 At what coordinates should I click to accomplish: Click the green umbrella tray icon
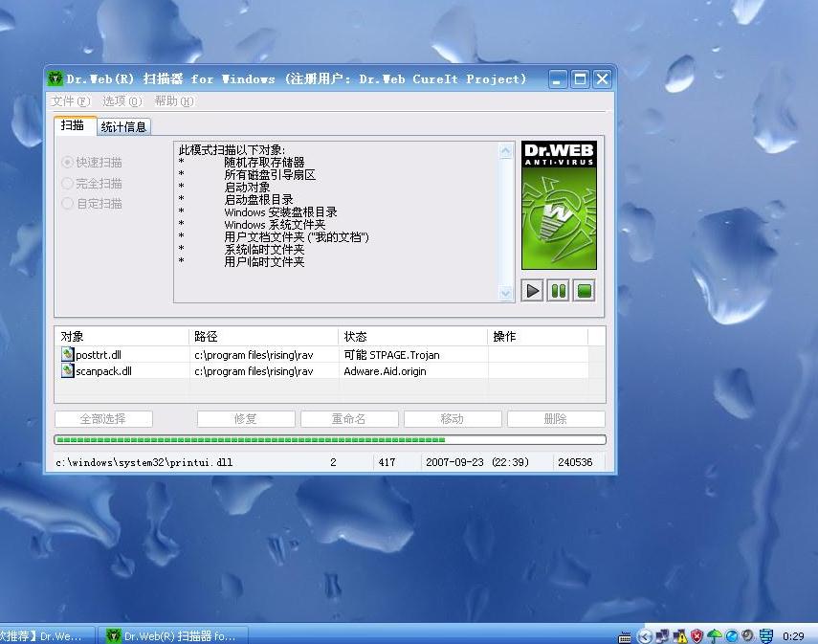(715, 635)
